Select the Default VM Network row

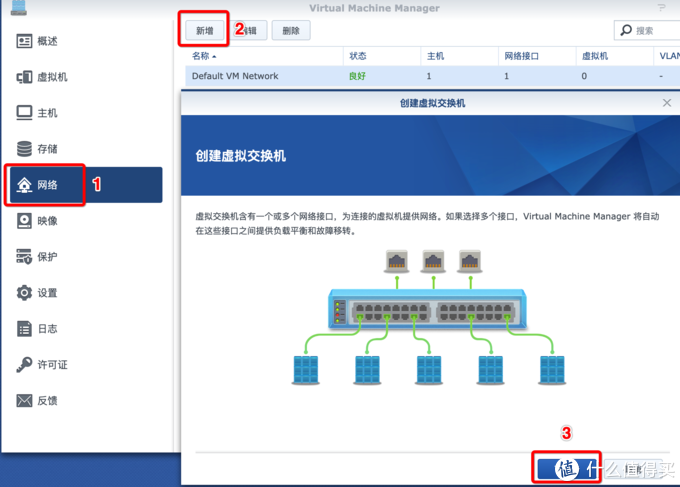pyautogui.click(x=432, y=76)
